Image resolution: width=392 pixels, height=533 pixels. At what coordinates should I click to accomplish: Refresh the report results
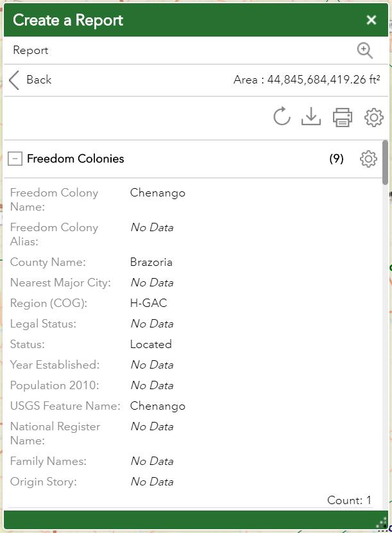tap(281, 117)
